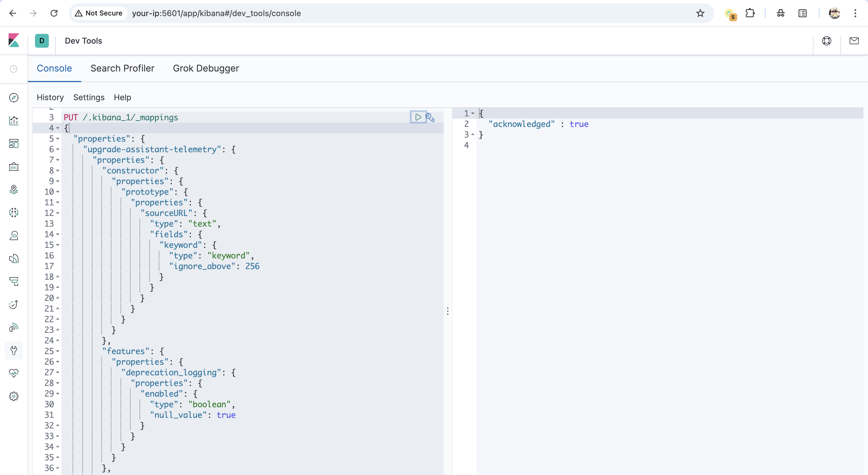This screenshot has width=868, height=475.
Task: Collapse line 6 upgrade-assistant-telemetry fold arrow
Action: click(58, 149)
